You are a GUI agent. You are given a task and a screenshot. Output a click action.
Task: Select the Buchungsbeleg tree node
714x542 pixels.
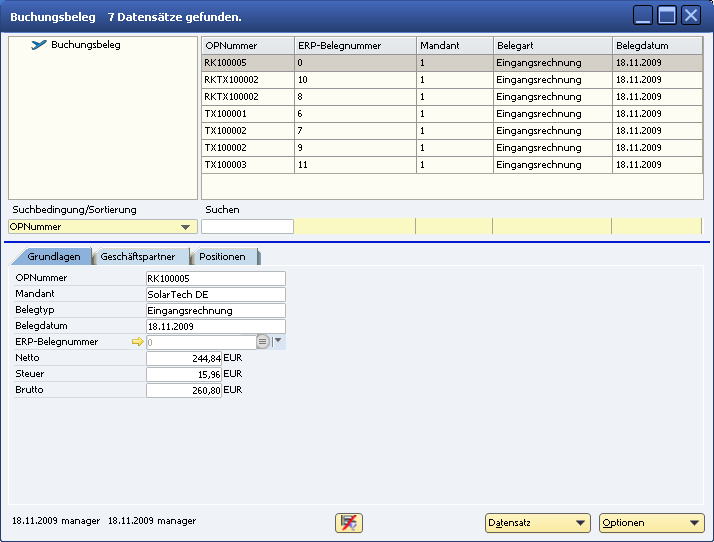pos(85,45)
